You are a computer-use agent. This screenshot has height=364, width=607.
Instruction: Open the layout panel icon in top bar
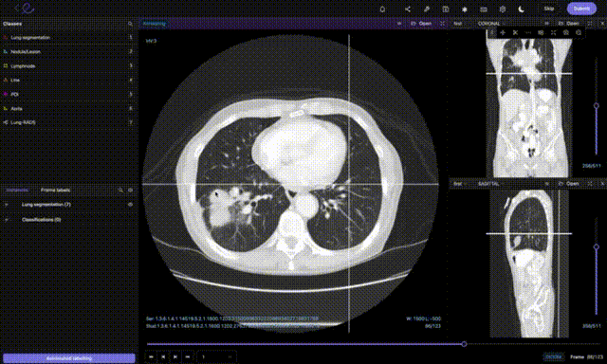point(446,9)
